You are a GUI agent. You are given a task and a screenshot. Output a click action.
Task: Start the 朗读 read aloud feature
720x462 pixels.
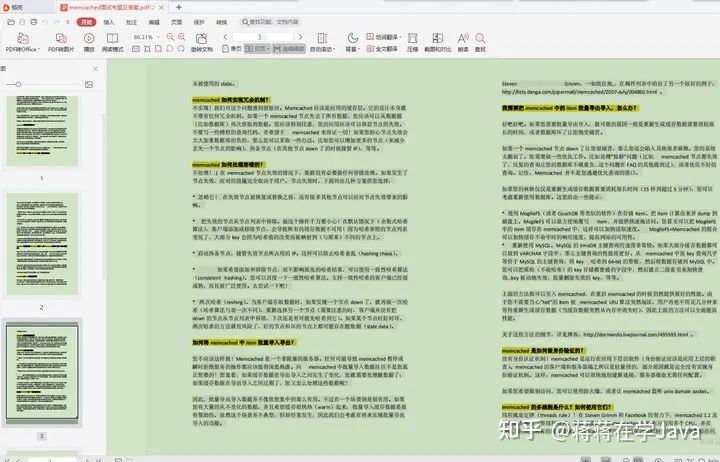click(463, 42)
